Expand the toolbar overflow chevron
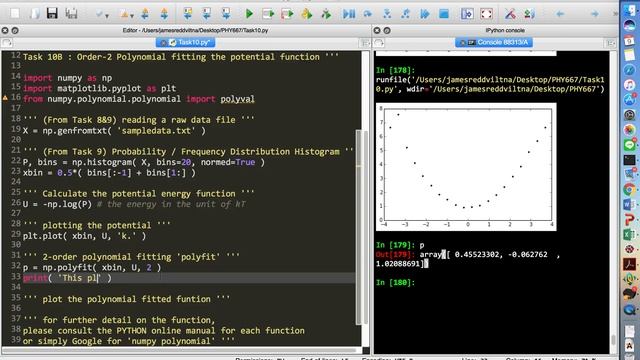The width and height of the screenshot is (640, 360). [x=615, y=14]
